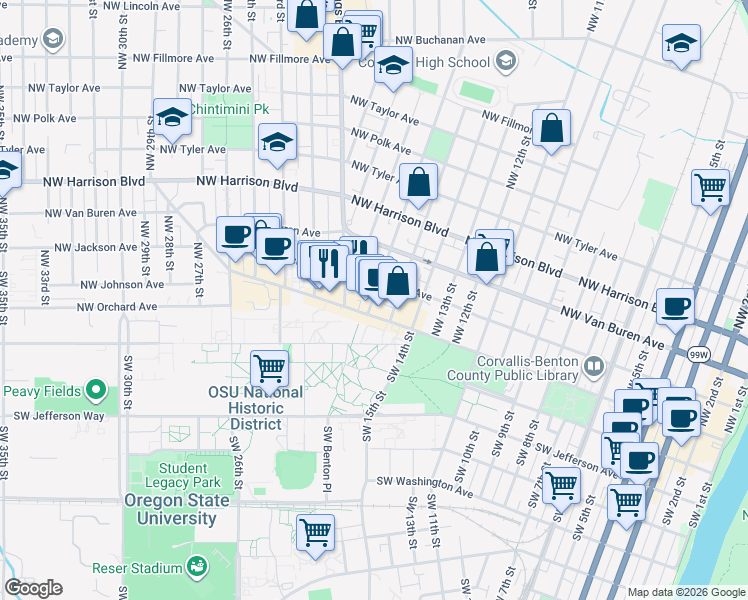
Task: Click the shopping cart marker south of SW Benton Pl
Action: coord(315,533)
